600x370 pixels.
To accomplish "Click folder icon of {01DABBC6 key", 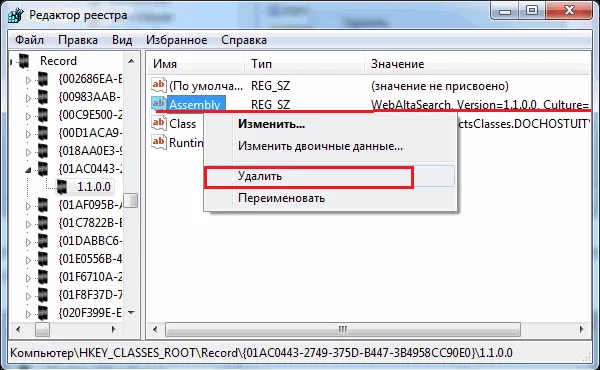I will [x=43, y=241].
